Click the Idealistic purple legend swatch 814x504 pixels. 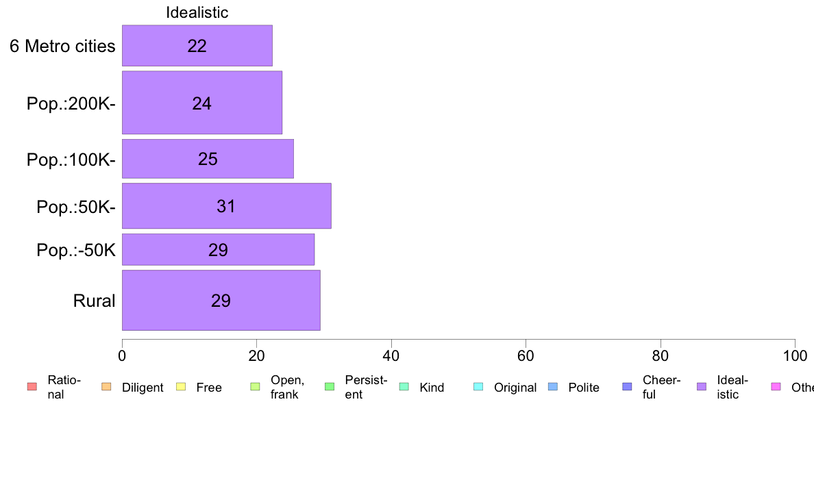702,387
